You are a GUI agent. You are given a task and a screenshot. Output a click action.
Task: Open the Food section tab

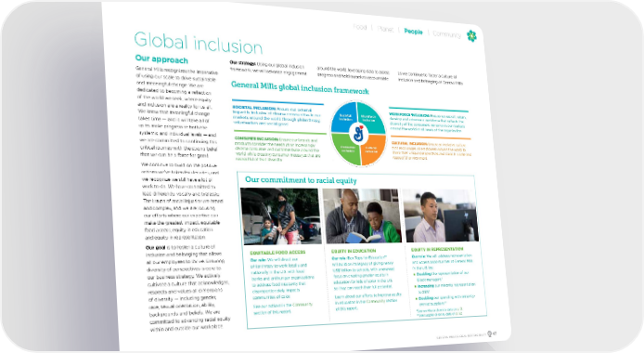click(x=359, y=27)
